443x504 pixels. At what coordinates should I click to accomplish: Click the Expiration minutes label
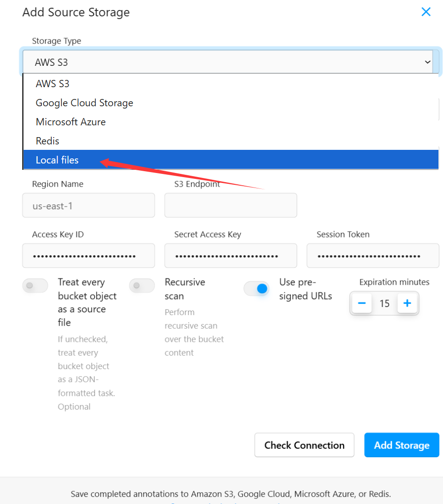pos(394,282)
